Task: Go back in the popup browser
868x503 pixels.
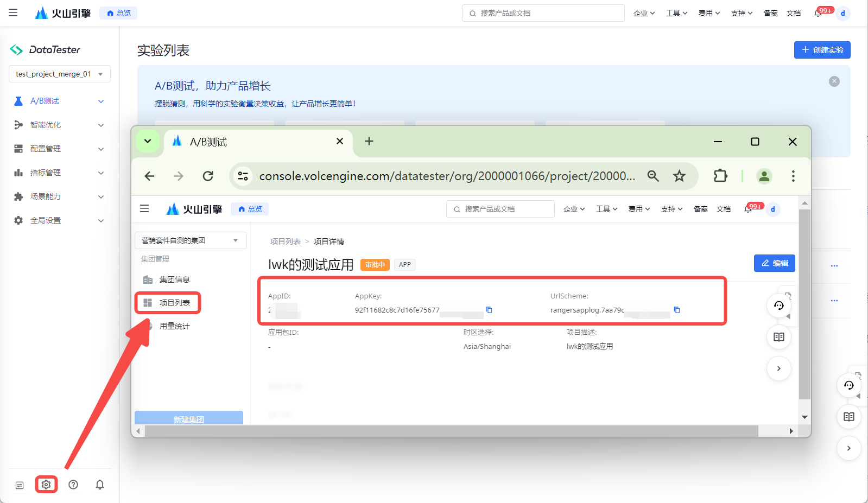Action: coord(150,176)
